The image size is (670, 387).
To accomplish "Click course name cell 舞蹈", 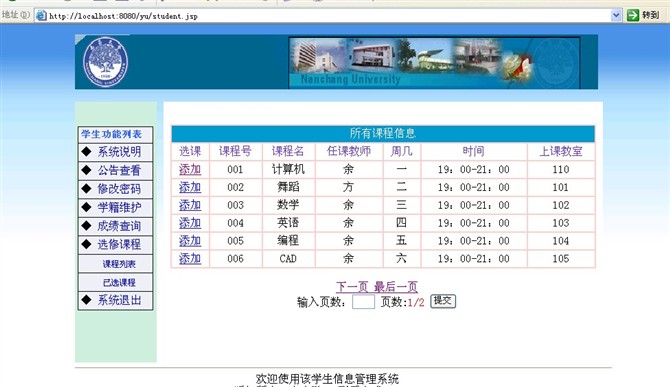I will tap(288, 187).
